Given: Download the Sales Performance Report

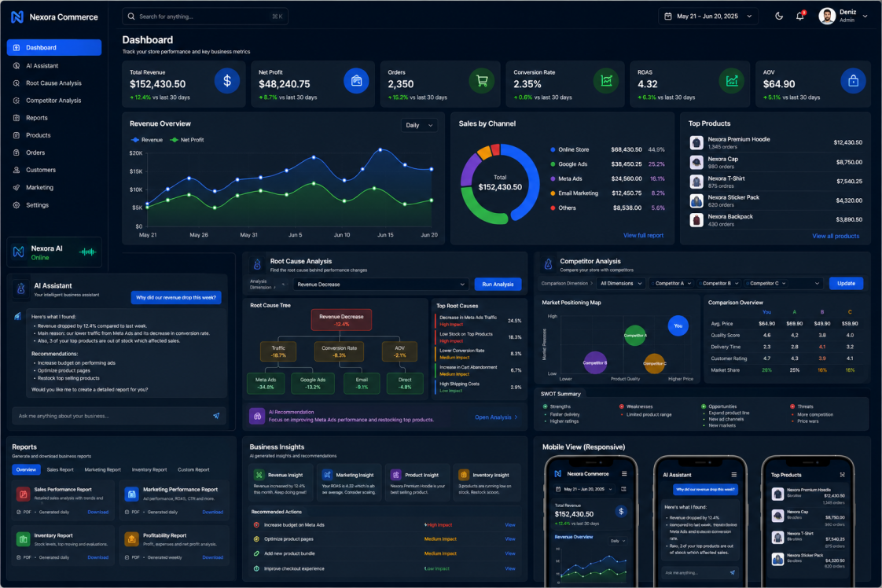Looking at the screenshot, I should tap(98, 512).
